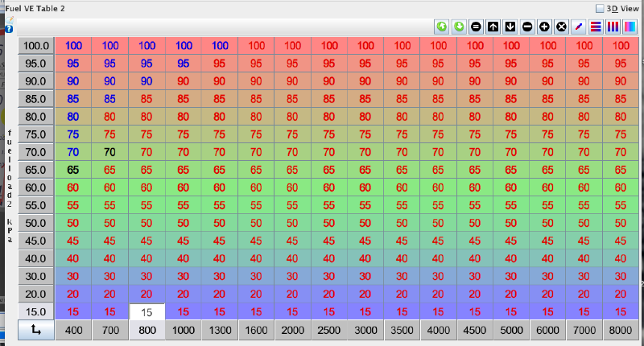This screenshot has width=644, height=346.
Task: Click the green up arrow toolbar icon
Action: 441,27
